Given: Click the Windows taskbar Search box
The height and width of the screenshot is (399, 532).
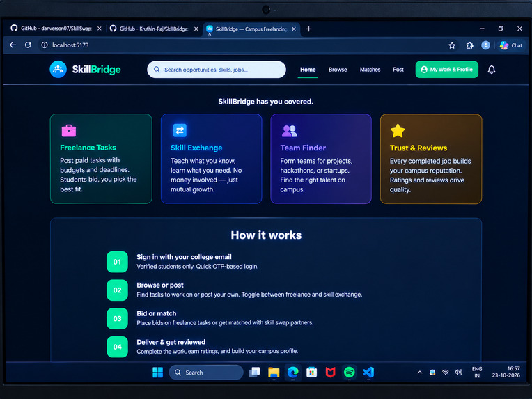Looking at the screenshot, I should coord(206,373).
